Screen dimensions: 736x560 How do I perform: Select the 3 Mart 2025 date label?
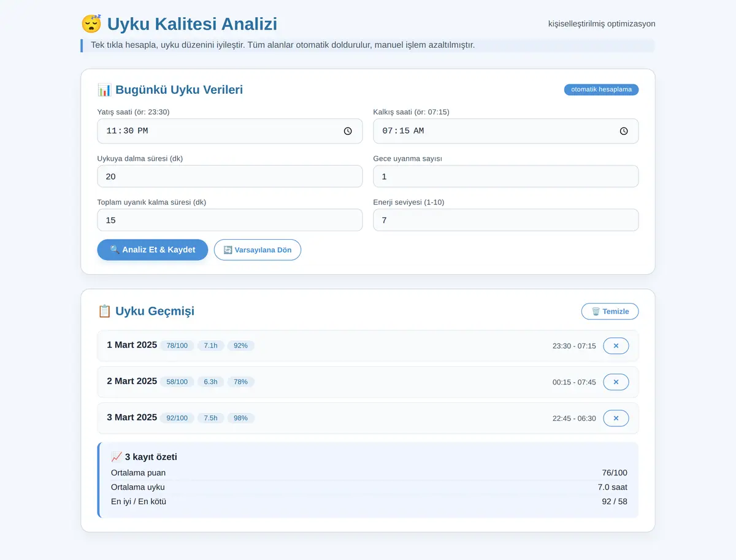(x=132, y=417)
